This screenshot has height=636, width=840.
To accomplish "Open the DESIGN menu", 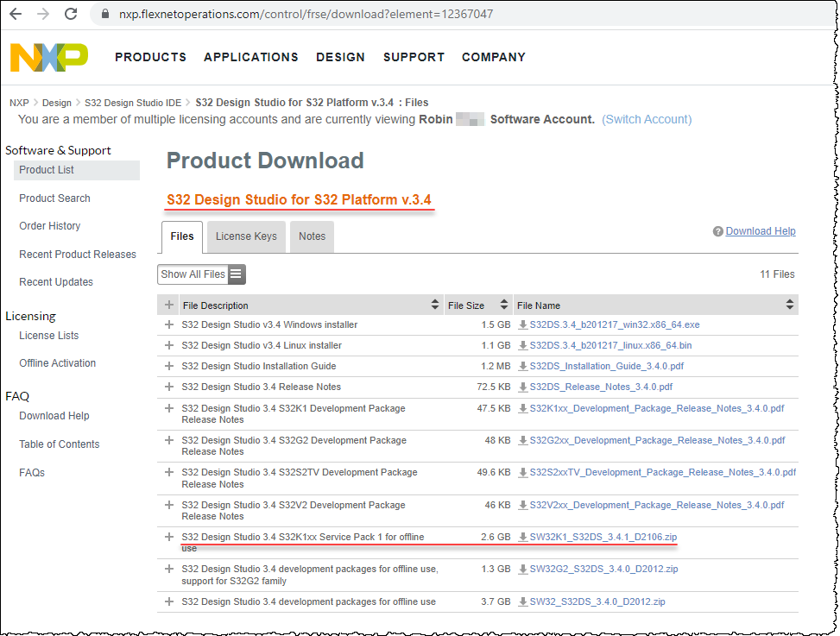I will [x=340, y=57].
